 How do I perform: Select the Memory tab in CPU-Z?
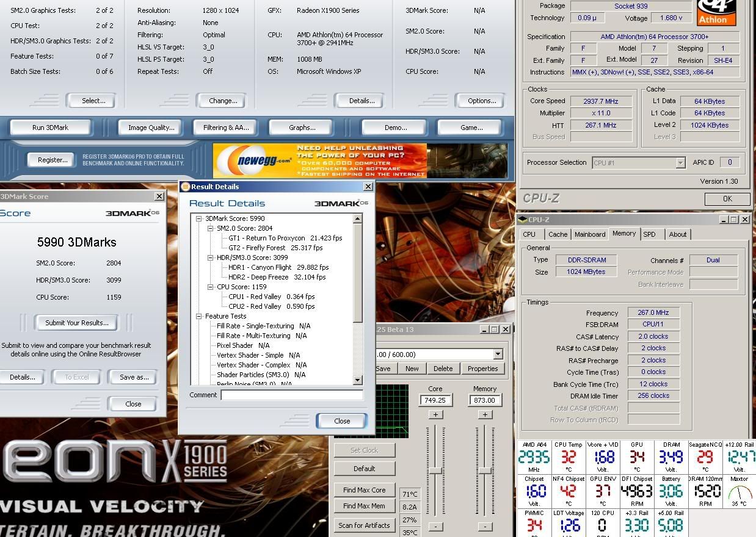[x=624, y=234]
